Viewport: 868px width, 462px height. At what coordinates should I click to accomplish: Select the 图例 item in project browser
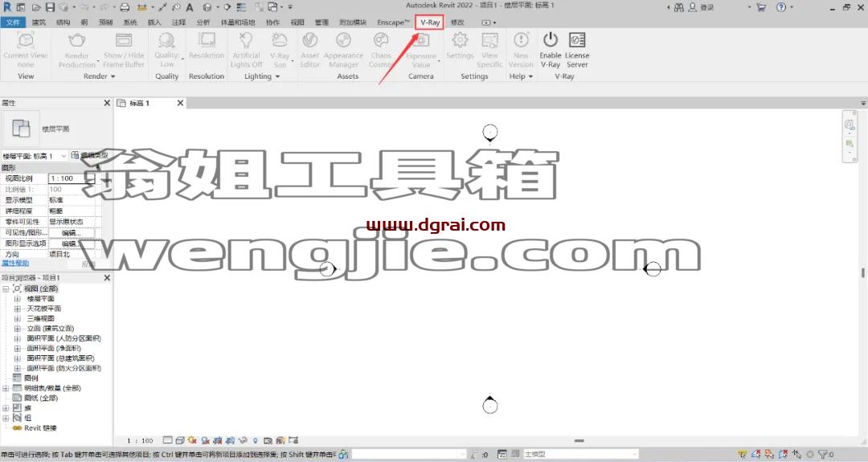(x=31, y=378)
